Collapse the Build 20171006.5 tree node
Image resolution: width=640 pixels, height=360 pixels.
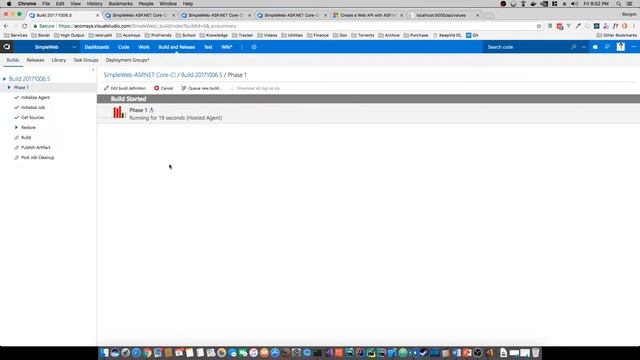4,79
